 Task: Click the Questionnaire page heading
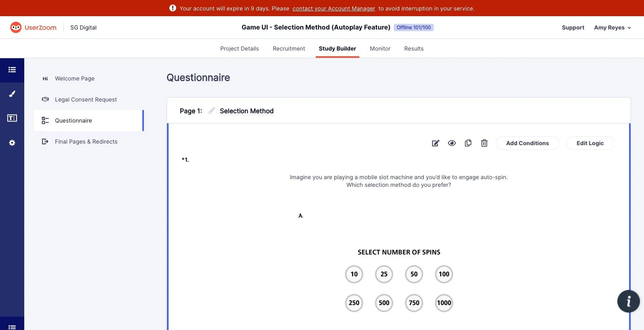[x=198, y=78]
